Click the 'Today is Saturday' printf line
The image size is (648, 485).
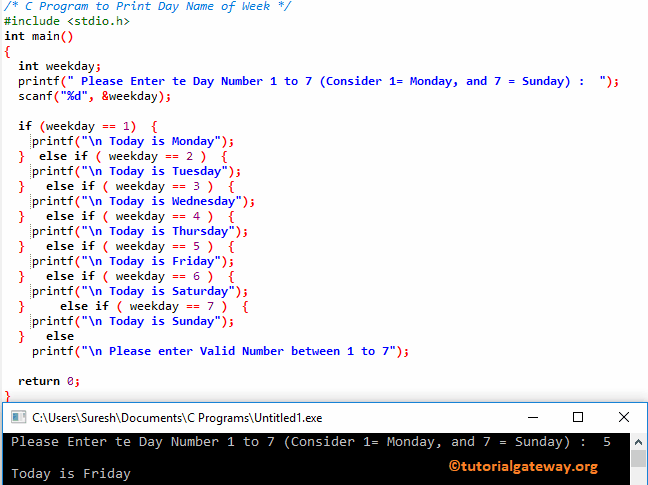click(140, 291)
